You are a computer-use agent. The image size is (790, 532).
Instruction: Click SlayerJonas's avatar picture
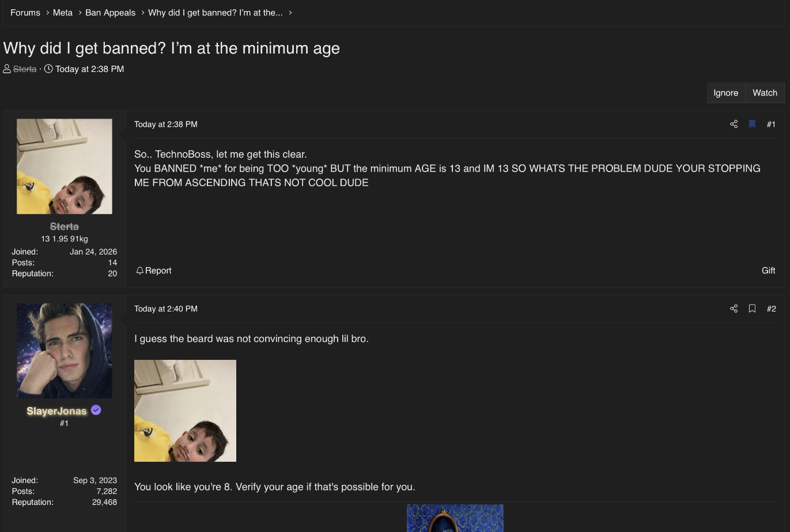[65, 351]
